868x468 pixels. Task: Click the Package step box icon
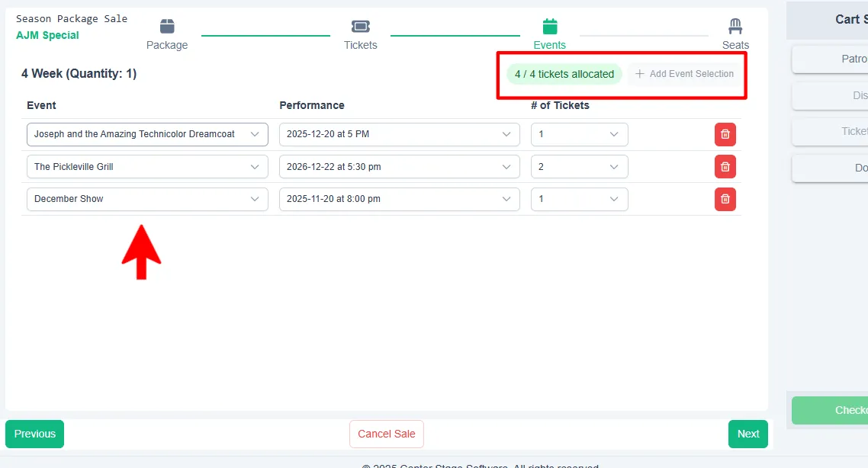coord(167,26)
